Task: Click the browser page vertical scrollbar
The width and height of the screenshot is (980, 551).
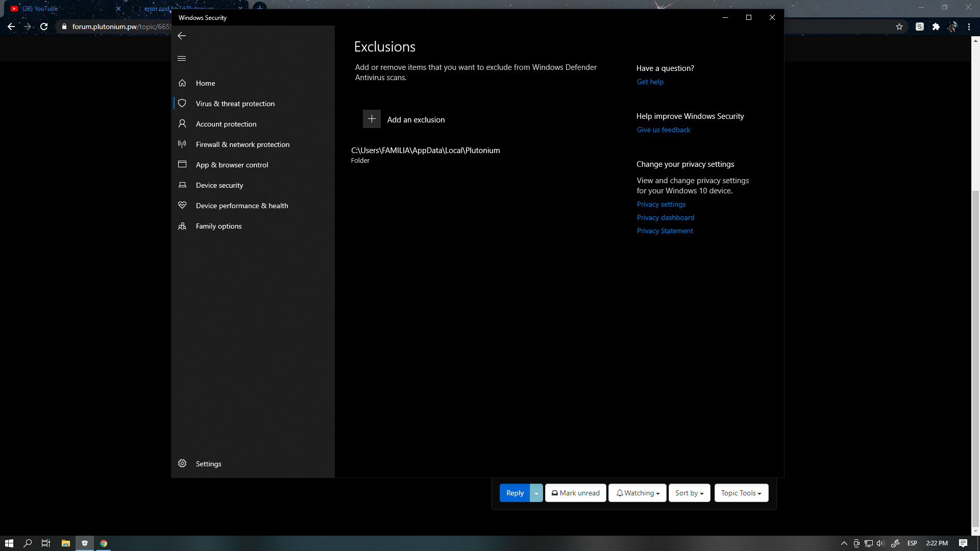Action: tap(975, 359)
